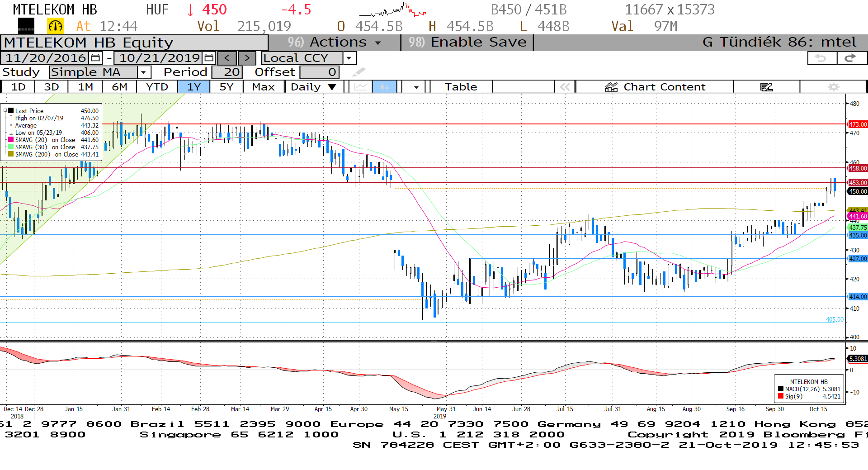The width and height of the screenshot is (868, 470).
Task: Click the magenta SMAVG (20) color swatch
Action: [11, 140]
